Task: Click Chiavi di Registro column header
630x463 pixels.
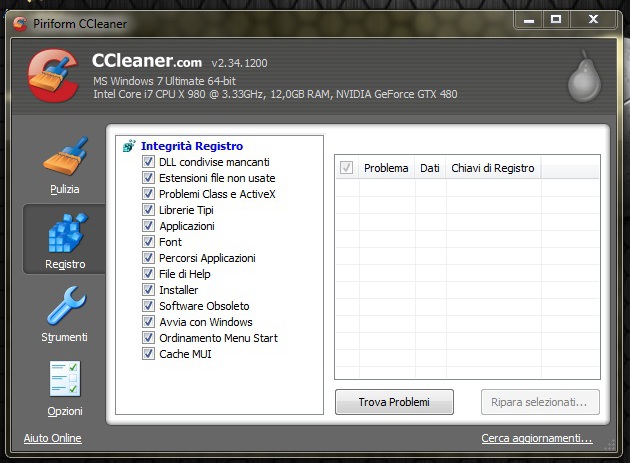Action: [x=493, y=168]
